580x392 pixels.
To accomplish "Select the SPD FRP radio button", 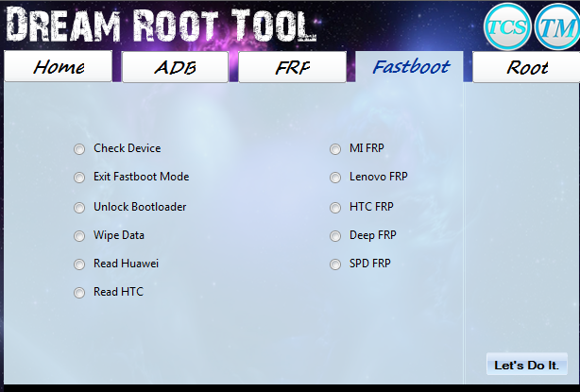I will [335, 264].
